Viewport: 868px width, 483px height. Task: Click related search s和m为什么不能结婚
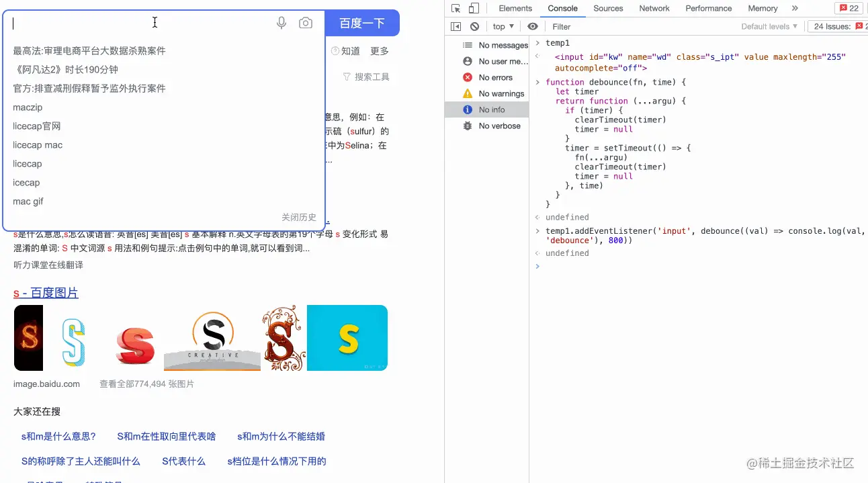(281, 437)
